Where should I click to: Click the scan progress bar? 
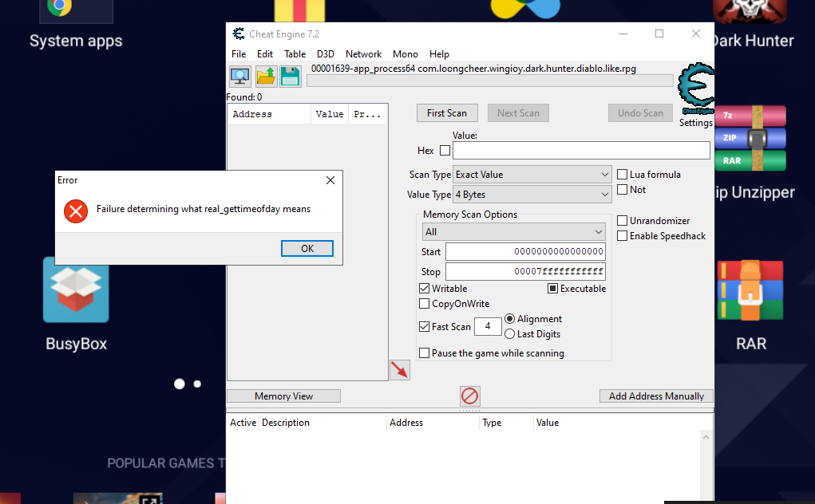point(489,81)
